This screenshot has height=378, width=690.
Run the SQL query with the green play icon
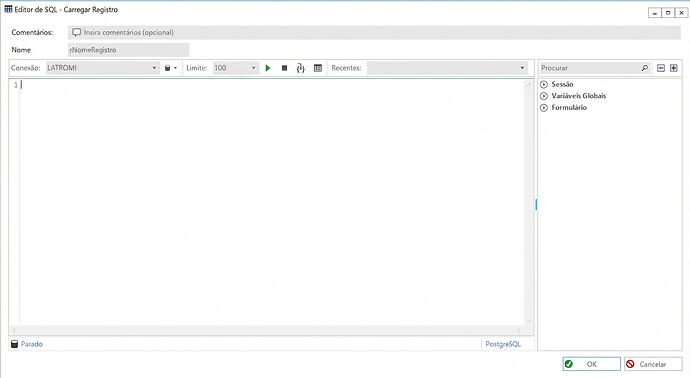[268, 68]
